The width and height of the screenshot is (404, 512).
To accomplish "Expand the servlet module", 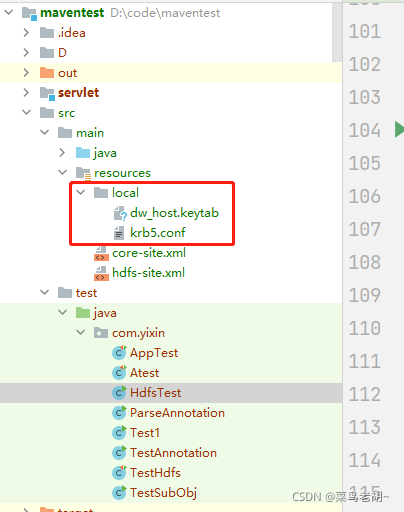I will point(26,93).
